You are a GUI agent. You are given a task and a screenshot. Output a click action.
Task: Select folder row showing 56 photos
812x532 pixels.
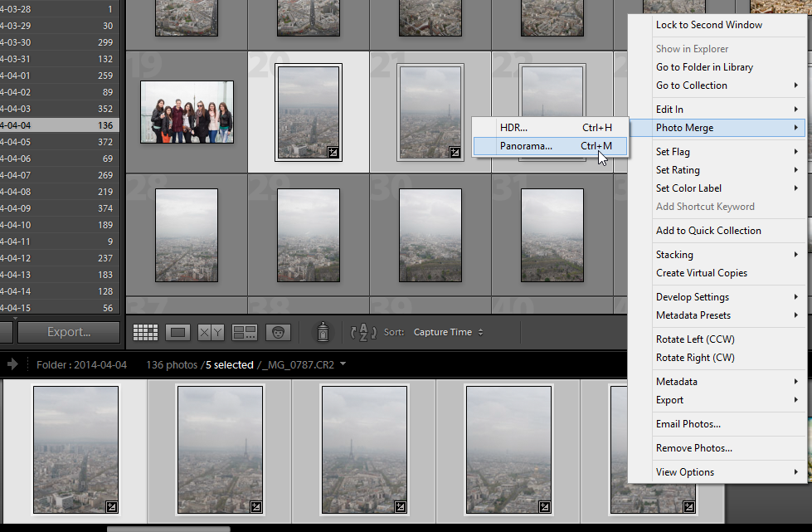[x=60, y=308]
